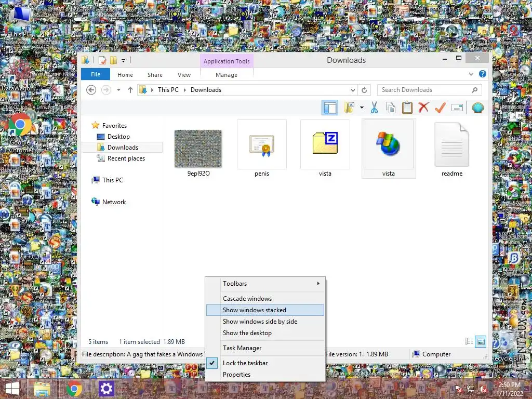The image size is (532, 399).
Task: Expand the breadcrumb arrow after This PC
Action: (185, 90)
